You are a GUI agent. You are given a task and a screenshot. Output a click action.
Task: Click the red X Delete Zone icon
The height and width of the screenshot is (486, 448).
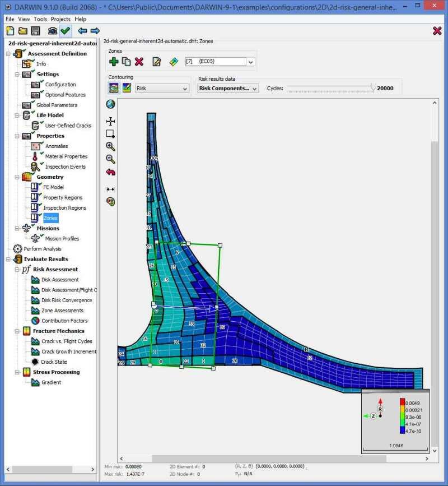pos(139,62)
